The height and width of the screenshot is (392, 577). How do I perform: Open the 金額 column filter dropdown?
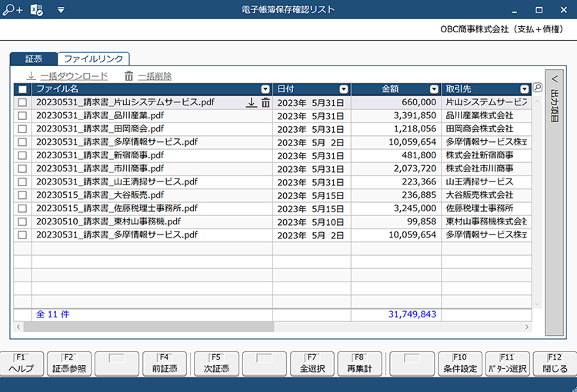(x=434, y=89)
